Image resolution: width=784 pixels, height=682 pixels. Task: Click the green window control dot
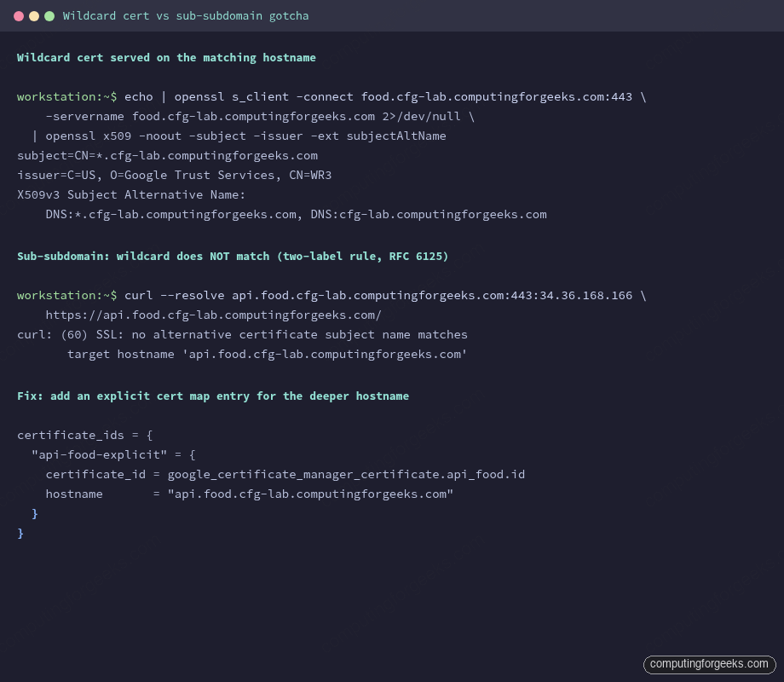[x=49, y=15]
